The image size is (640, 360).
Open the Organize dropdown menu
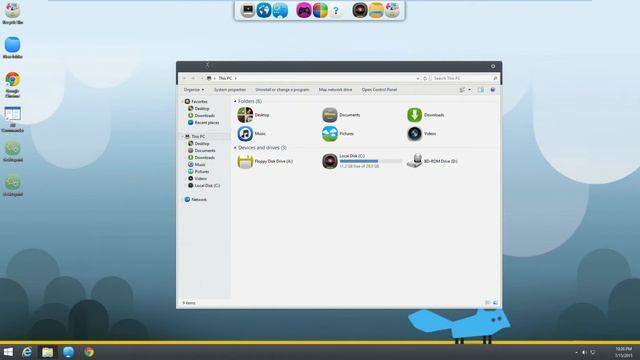193,90
